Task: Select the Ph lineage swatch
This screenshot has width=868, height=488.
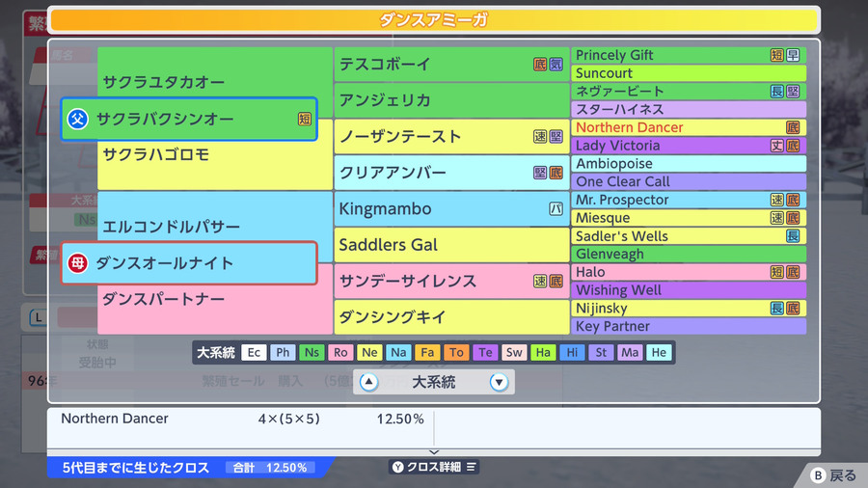Action: (283, 352)
